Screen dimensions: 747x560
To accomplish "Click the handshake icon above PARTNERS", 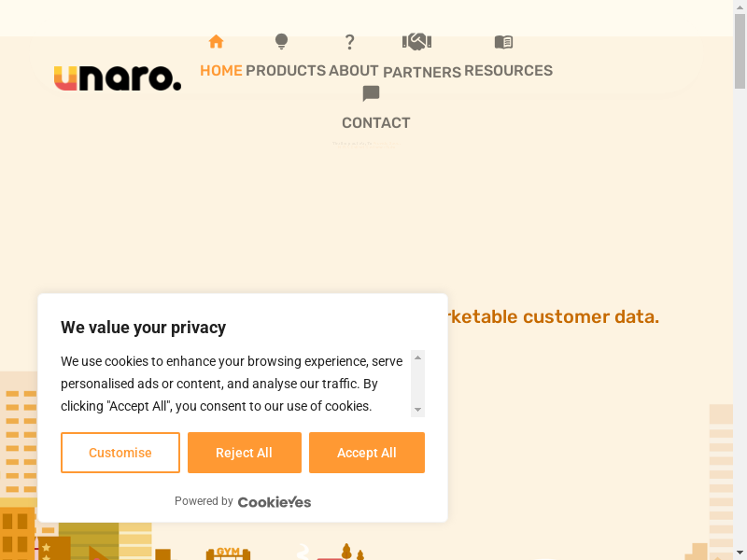I will 416,42.
